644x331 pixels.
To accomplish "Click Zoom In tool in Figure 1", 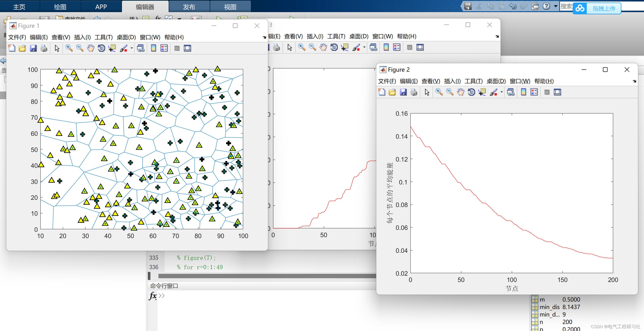I will (69, 48).
